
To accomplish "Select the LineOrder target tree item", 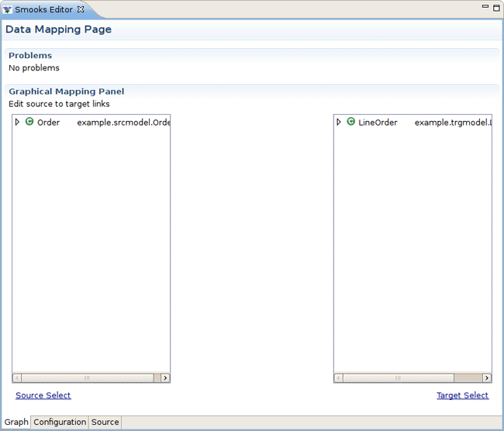I will pyautogui.click(x=378, y=122).
